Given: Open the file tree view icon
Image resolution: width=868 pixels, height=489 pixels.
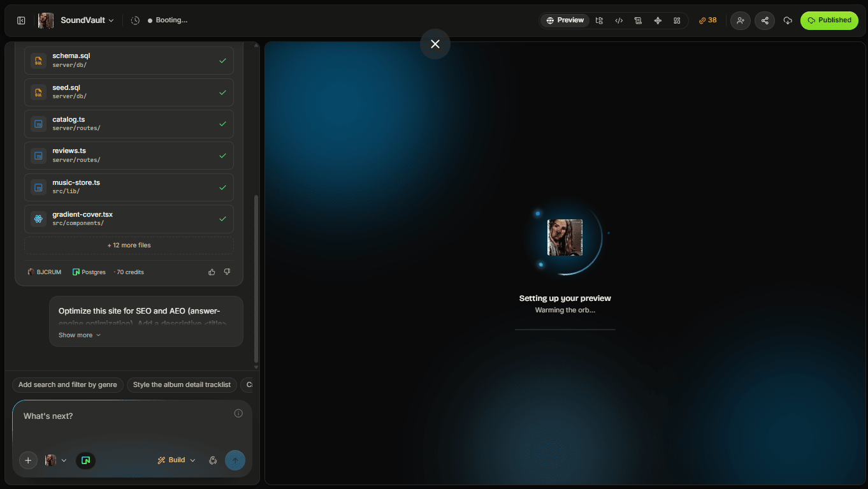Looking at the screenshot, I should [599, 20].
